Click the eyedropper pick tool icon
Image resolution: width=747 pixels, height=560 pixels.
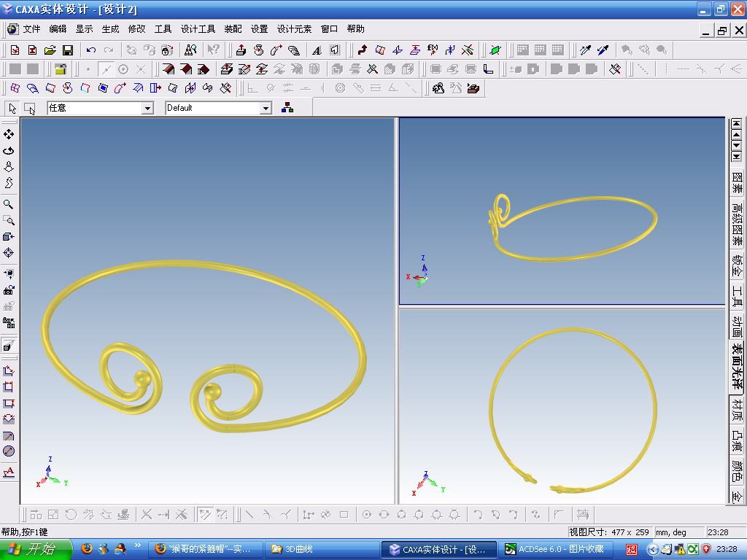[x=586, y=50]
